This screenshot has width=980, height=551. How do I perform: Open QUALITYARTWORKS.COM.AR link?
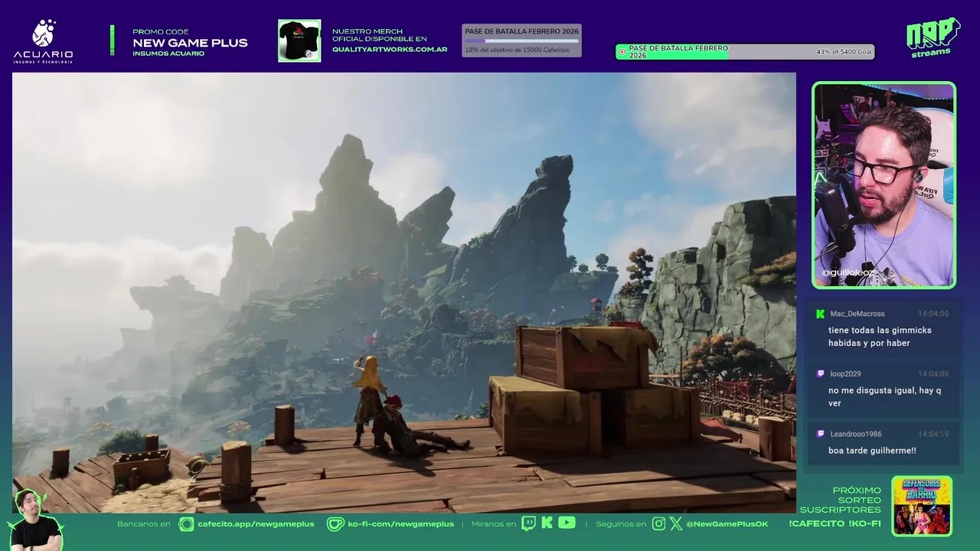(390, 49)
